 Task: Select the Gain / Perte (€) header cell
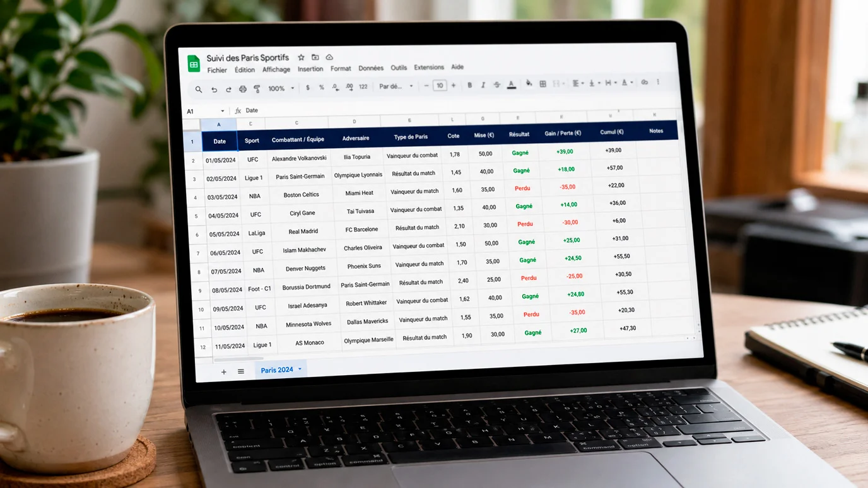point(563,133)
